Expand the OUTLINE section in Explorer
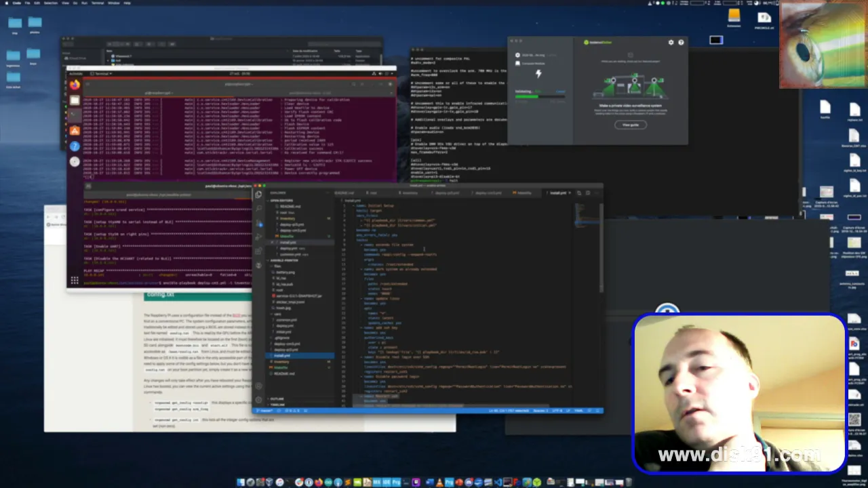The width and height of the screenshot is (868, 488). coord(277,399)
